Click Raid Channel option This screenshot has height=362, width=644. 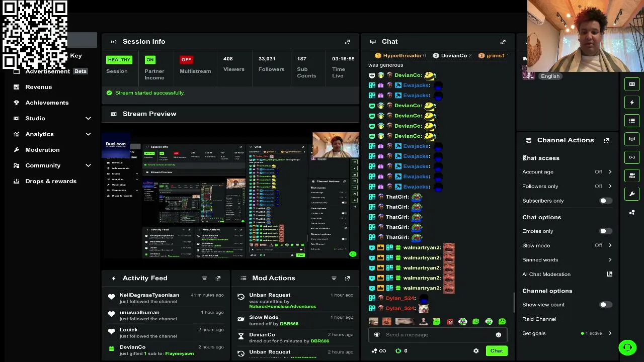click(539, 319)
